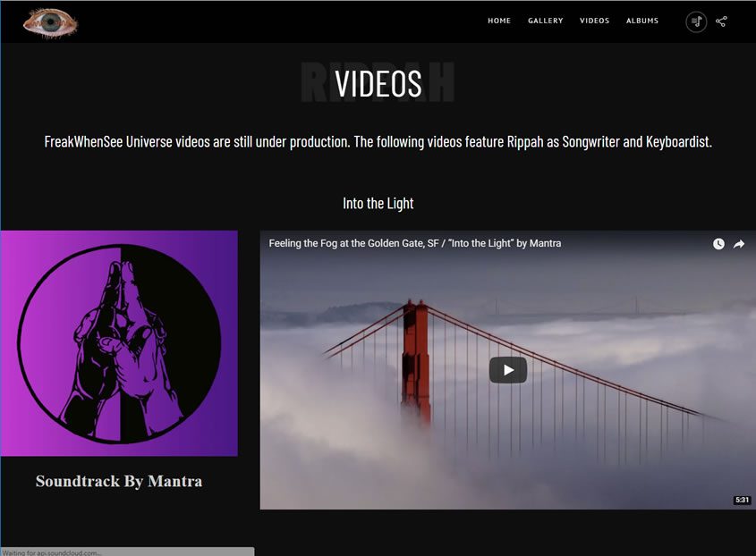
Task: Click the praying hands Mantra artwork
Action: pos(119,343)
